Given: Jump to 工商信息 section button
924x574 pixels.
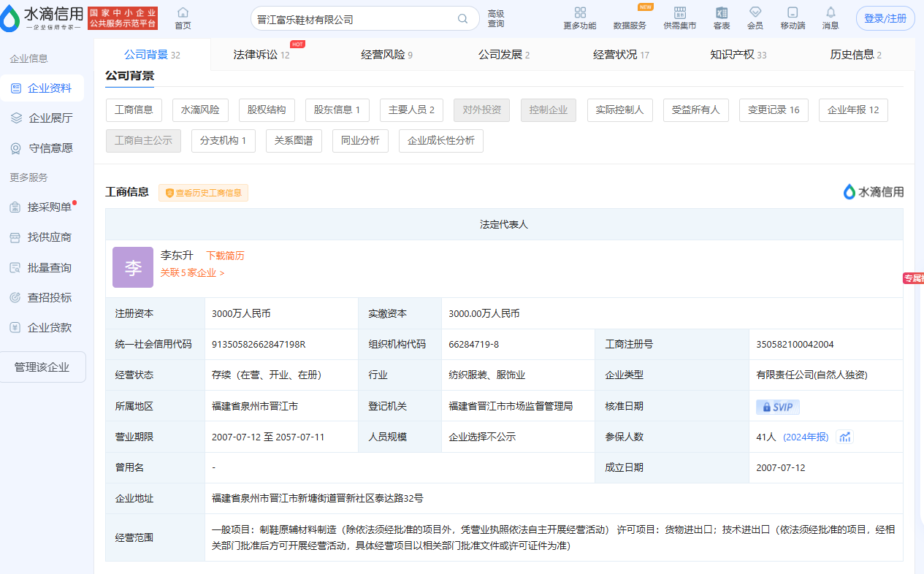Looking at the screenshot, I should click(x=134, y=110).
